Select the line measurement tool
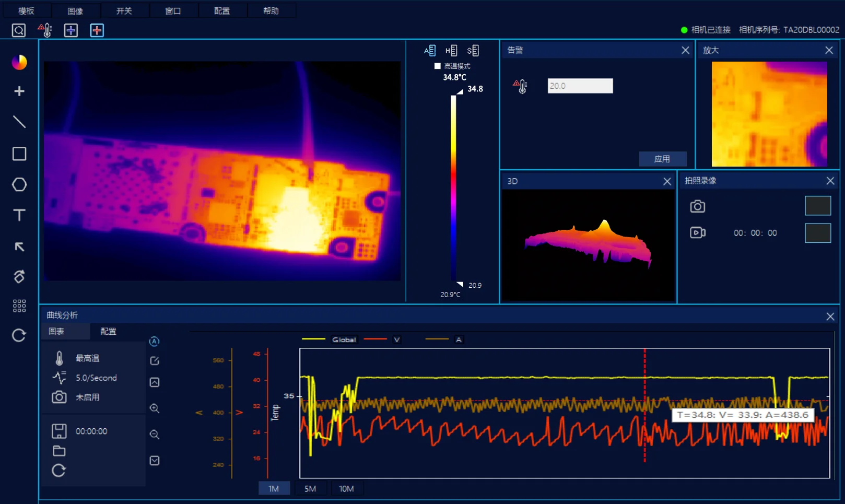The image size is (845, 504). 19,122
